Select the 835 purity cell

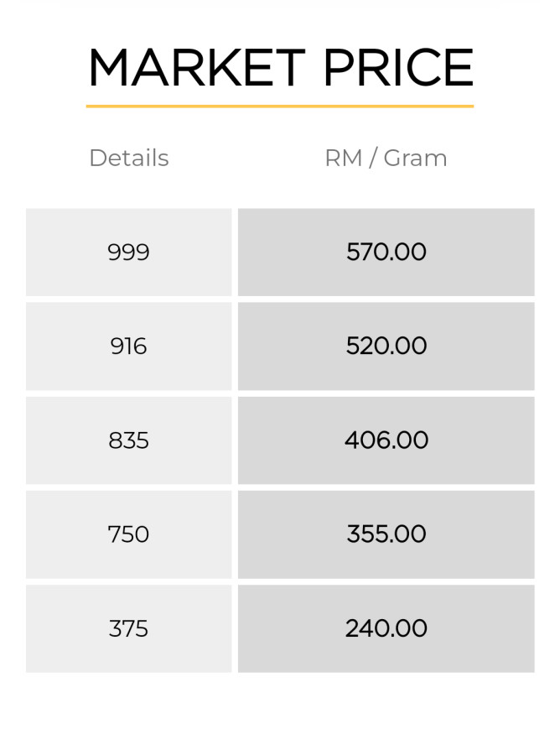128,440
